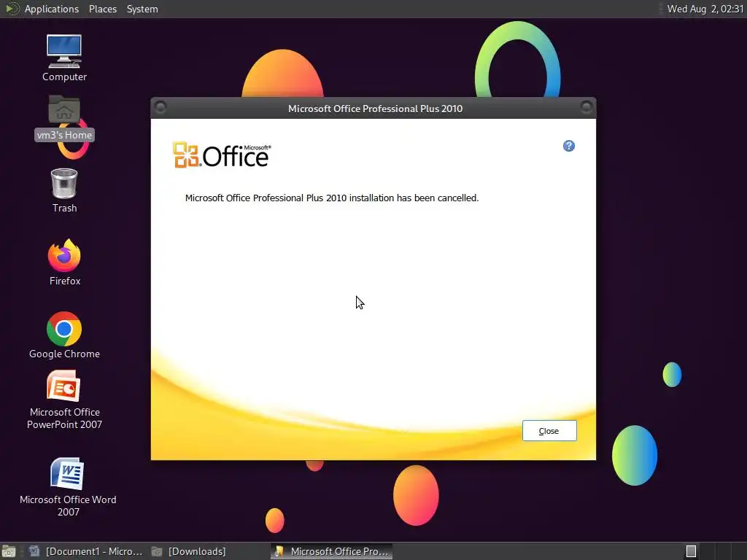Click the round button right of installer title
The height and width of the screenshot is (560, 747).
click(x=587, y=107)
